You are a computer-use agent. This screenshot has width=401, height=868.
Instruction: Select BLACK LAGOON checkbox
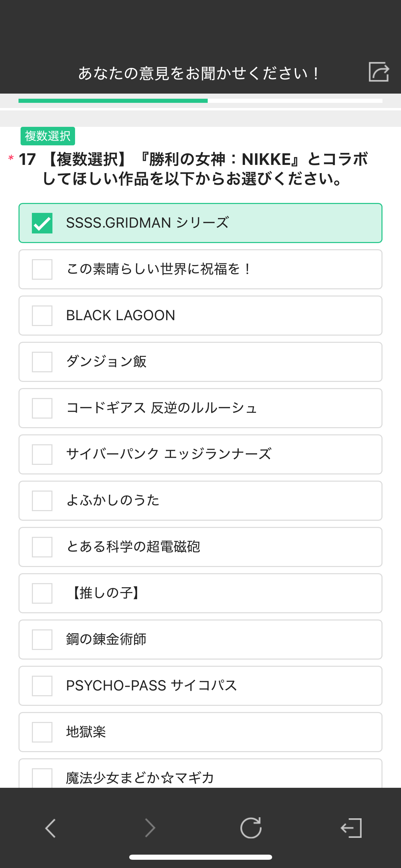coord(42,316)
